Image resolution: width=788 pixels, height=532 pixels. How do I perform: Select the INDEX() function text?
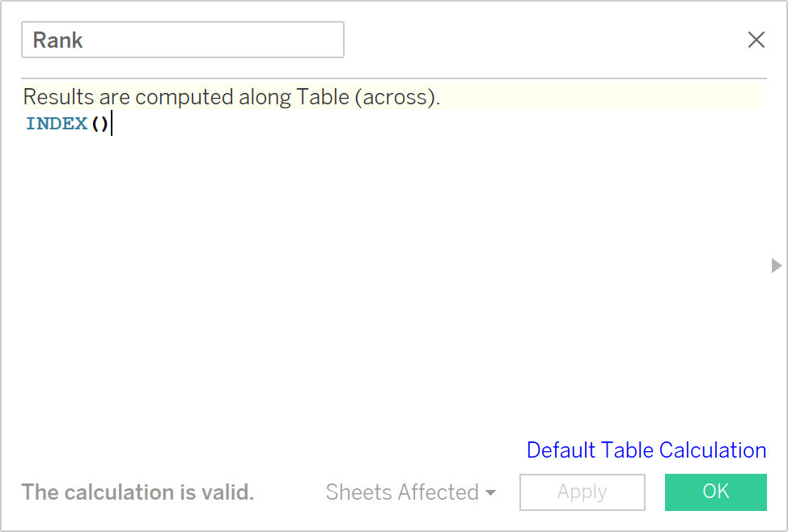point(65,123)
